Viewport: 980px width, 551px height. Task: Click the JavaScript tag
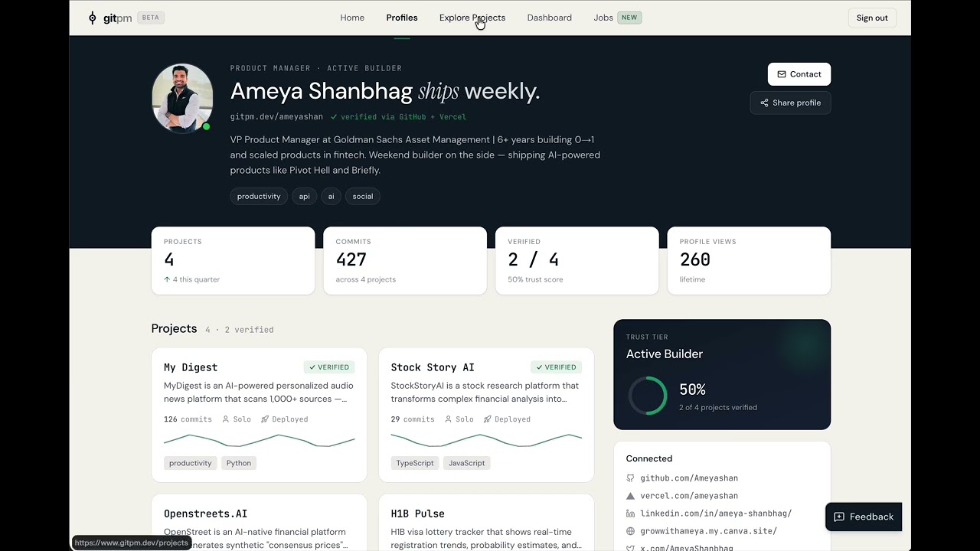point(467,463)
